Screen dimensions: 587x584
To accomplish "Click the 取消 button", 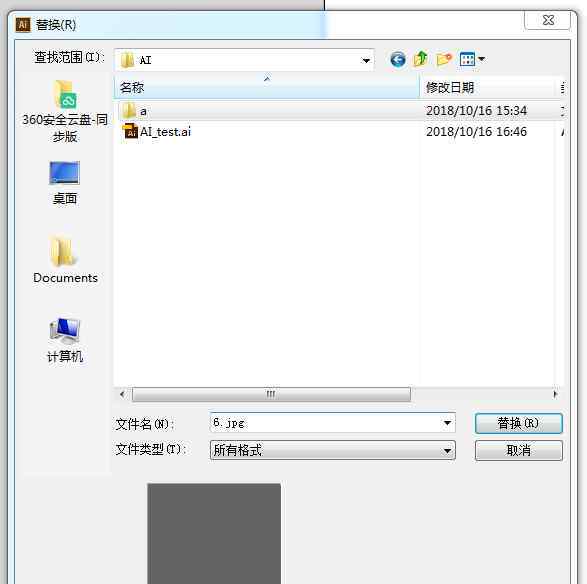I will (x=518, y=450).
